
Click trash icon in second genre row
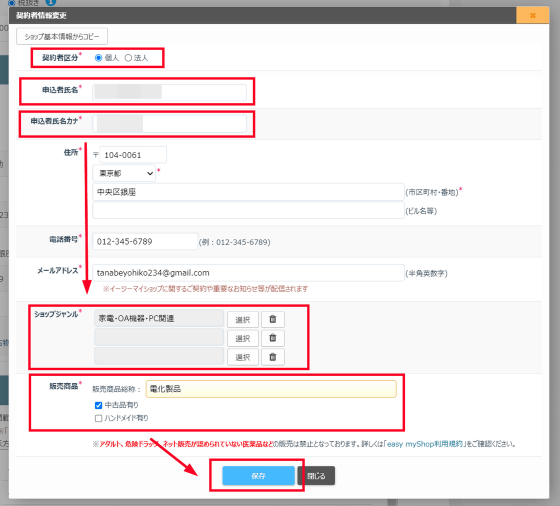272,338
